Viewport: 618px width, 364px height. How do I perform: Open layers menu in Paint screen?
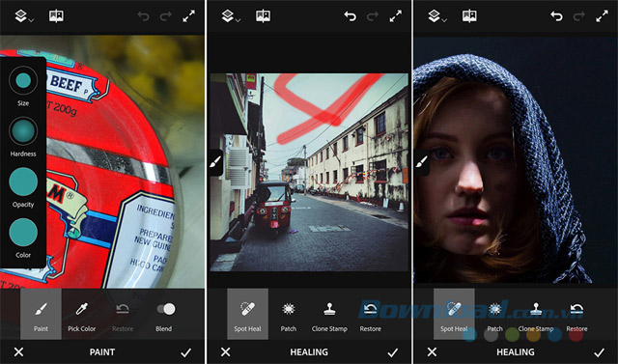(23, 16)
